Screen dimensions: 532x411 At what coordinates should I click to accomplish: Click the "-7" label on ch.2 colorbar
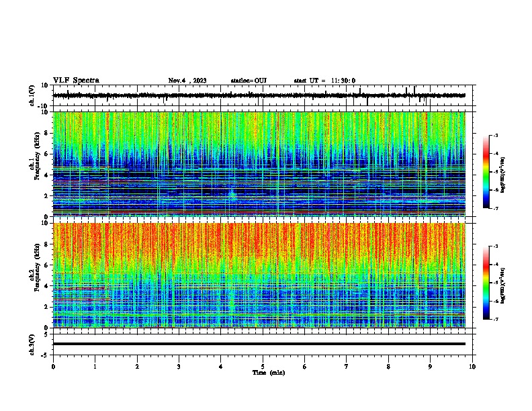coord(495,319)
